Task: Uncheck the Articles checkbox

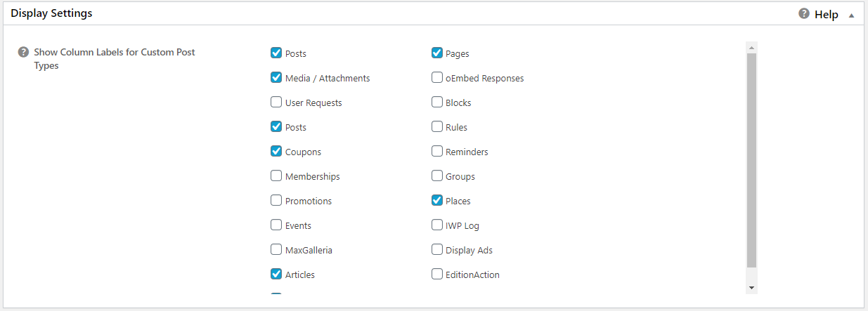Action: [x=276, y=274]
